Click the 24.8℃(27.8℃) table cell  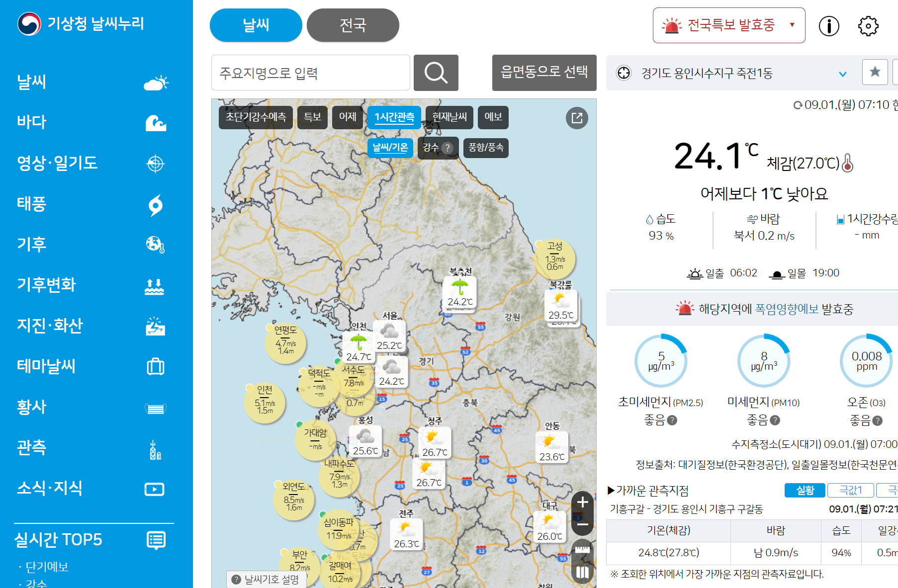point(669,553)
